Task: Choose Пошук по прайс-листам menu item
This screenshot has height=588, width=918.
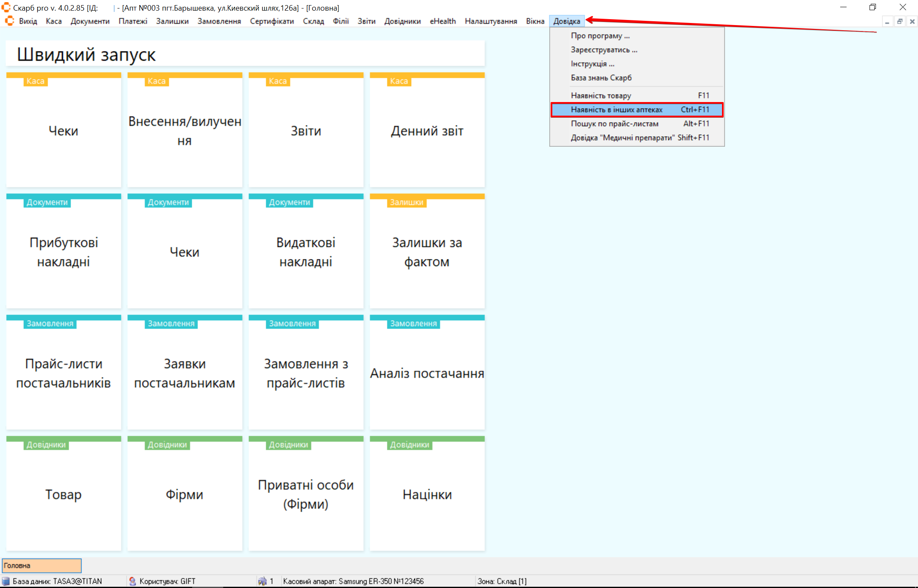Action: pyautogui.click(x=614, y=124)
